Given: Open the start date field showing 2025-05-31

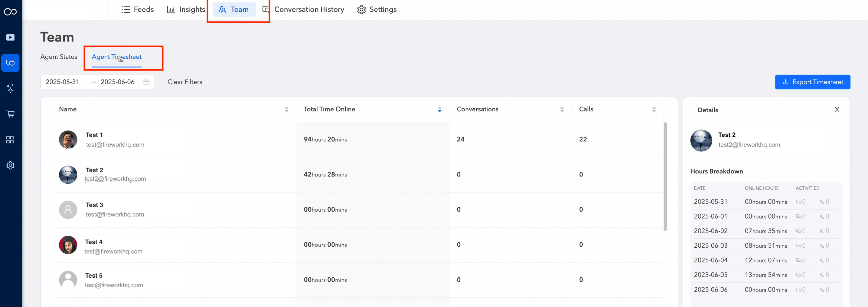Looking at the screenshot, I should (x=62, y=82).
